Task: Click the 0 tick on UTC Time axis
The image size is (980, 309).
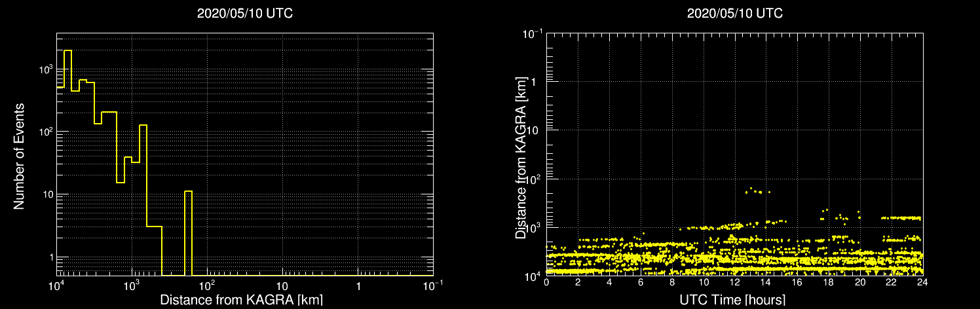Action: 546,282
